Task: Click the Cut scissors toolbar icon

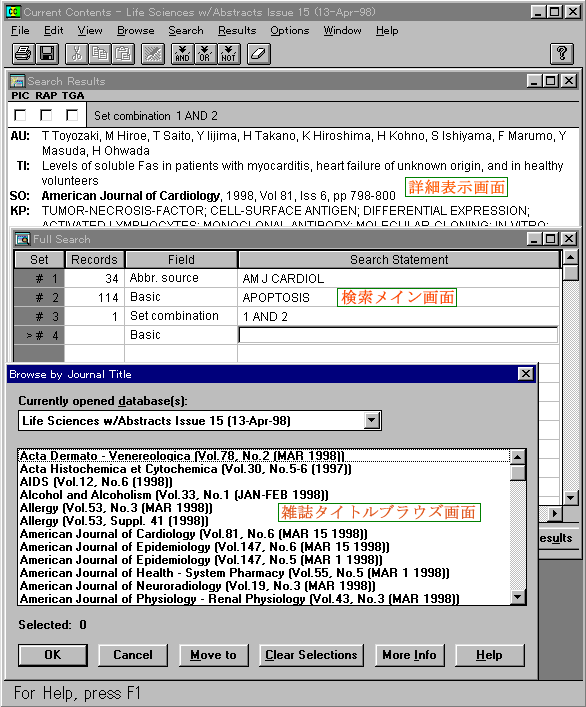Action: tap(77, 54)
